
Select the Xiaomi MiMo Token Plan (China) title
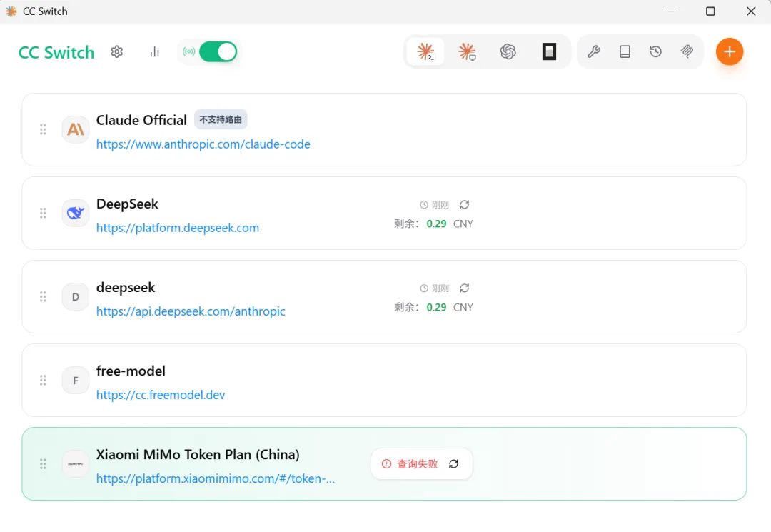point(198,454)
